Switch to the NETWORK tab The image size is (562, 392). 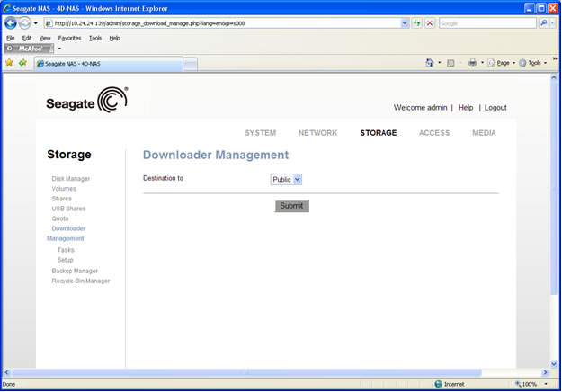pos(317,133)
